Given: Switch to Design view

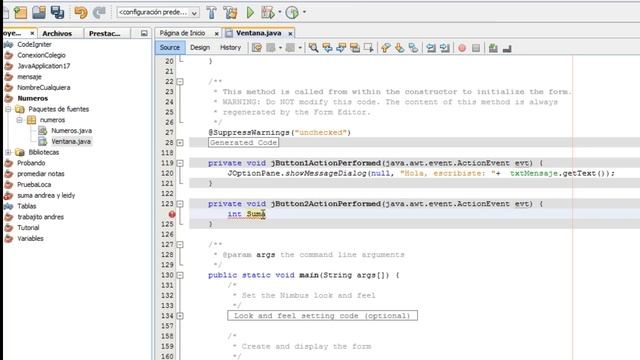Looking at the screenshot, I should coord(200,48).
